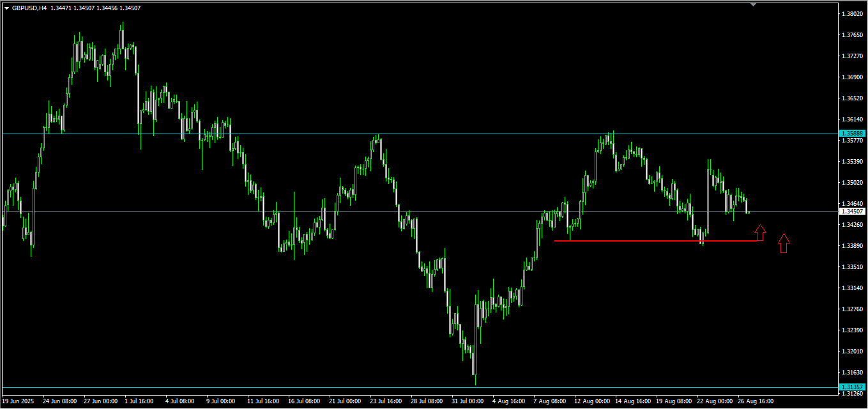Click the cyan 1.35888 price tag
Viewport: 868px width, 409px height.
[852, 134]
